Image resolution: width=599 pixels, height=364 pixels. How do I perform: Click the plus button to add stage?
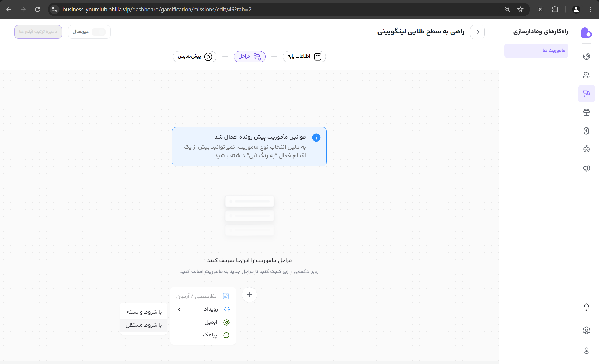(249, 295)
